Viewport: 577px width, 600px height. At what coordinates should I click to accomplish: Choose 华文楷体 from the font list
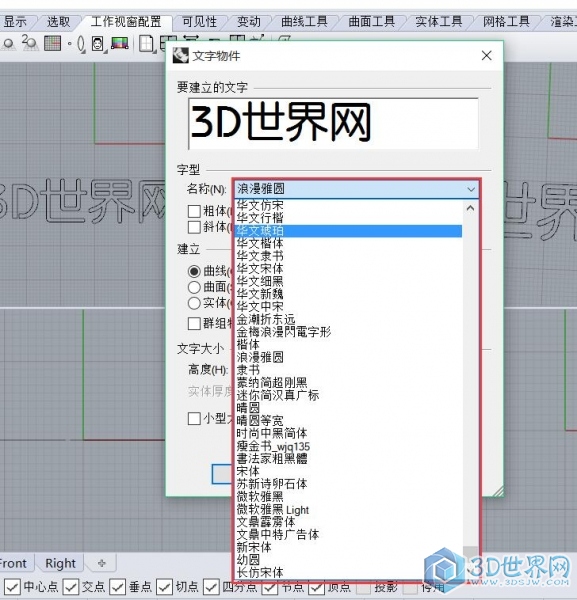349,243
